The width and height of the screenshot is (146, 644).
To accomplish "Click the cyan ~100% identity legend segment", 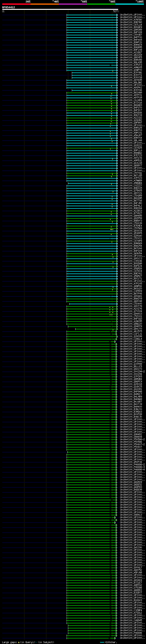I will (130, 4).
